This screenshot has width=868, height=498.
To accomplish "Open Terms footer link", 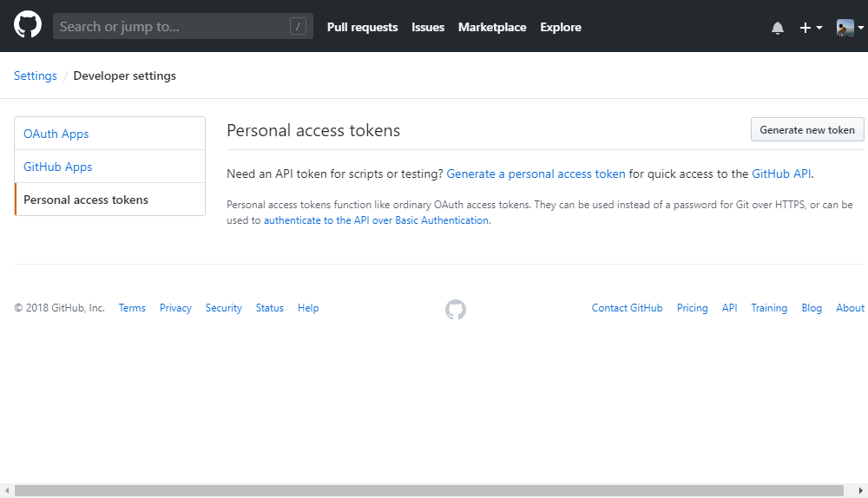I will coord(132,308).
